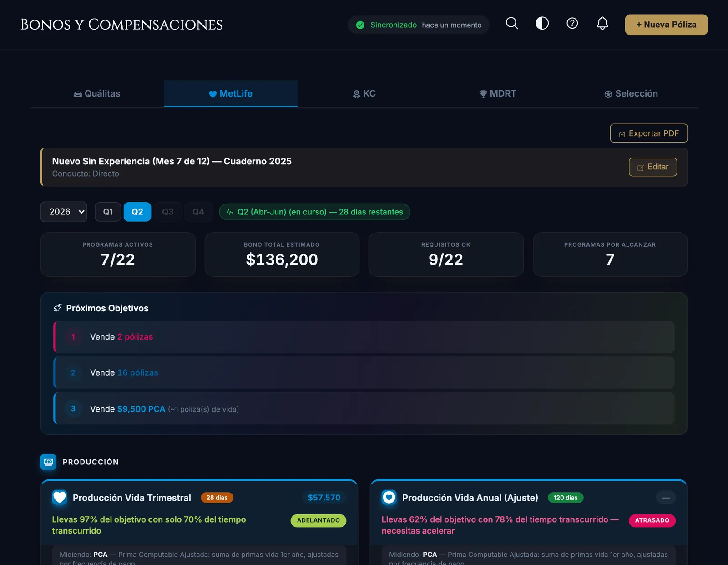This screenshot has width=728, height=565.
Task: Click the Q2 en curso status badge
Action: pyautogui.click(x=314, y=212)
